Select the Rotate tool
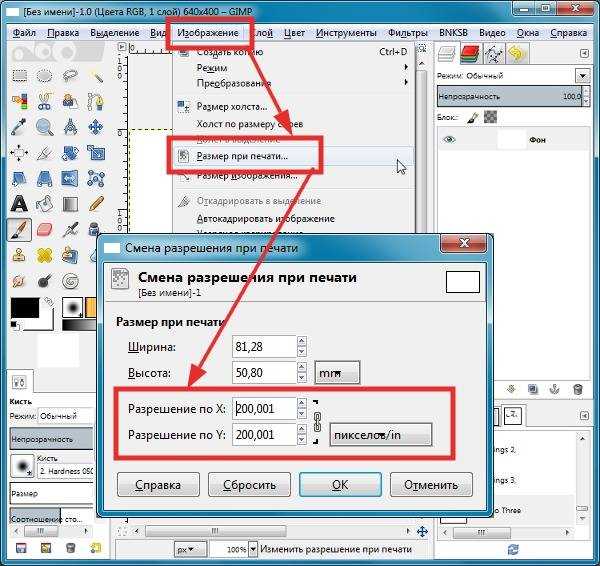This screenshot has height=566, width=600. tap(70, 153)
